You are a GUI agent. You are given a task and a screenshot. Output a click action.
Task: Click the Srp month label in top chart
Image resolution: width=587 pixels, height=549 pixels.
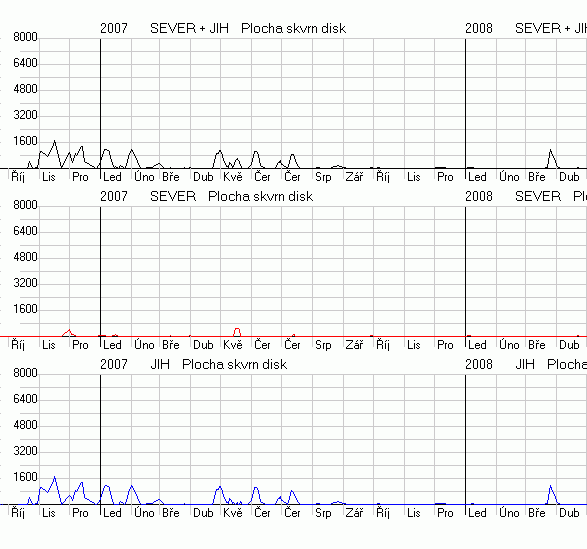[323, 177]
